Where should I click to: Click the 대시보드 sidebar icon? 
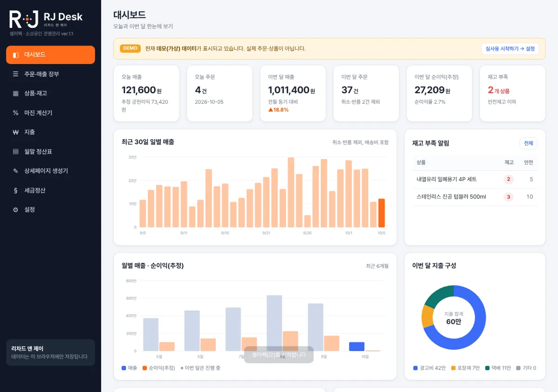16,55
